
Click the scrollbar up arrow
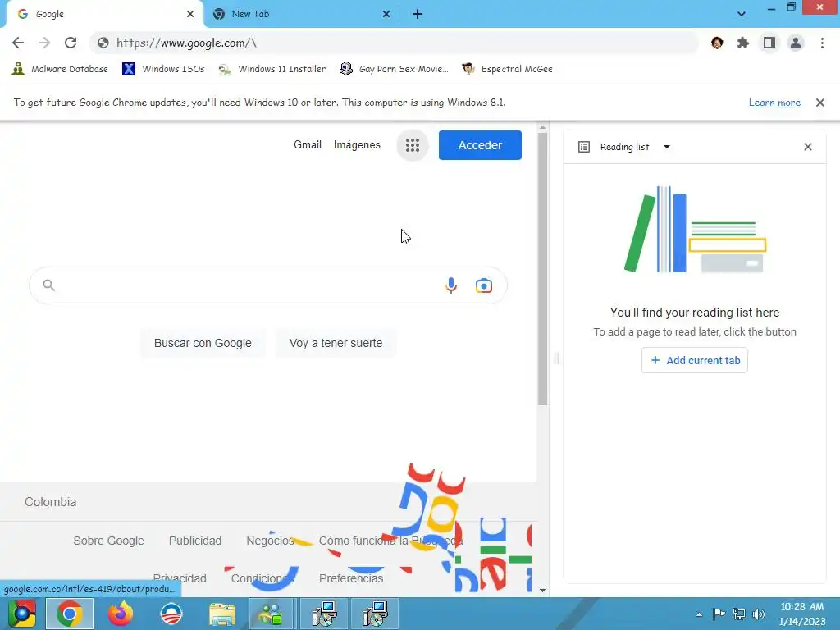click(x=542, y=127)
